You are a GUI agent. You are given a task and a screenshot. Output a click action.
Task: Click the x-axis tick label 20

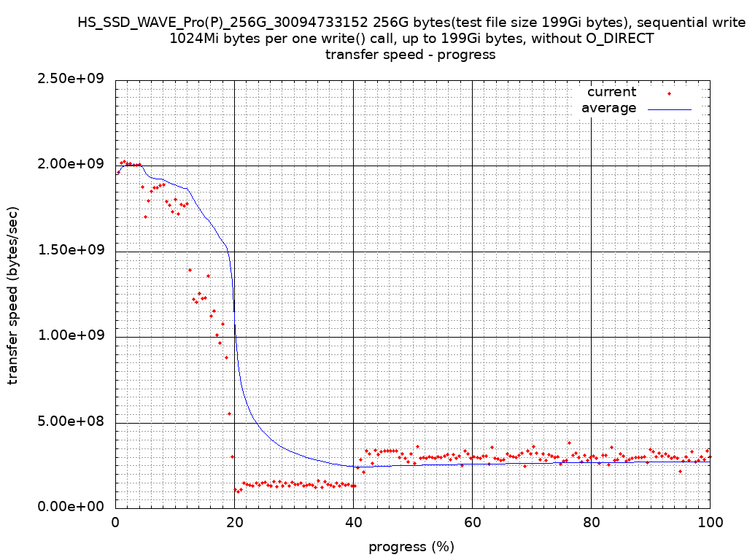[234, 522]
